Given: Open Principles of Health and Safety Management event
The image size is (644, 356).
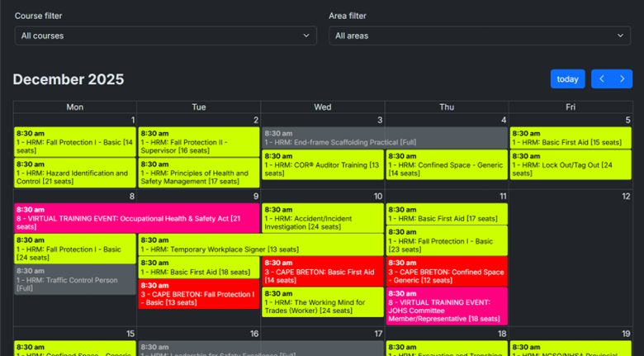Looking at the screenshot, I should 198,173.
